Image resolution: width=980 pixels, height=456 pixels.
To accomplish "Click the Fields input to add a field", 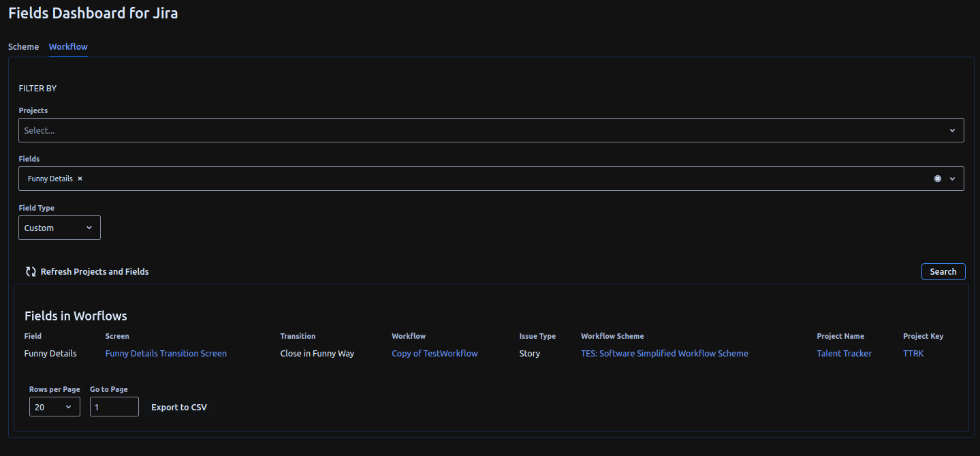I will pyautogui.click(x=477, y=179).
